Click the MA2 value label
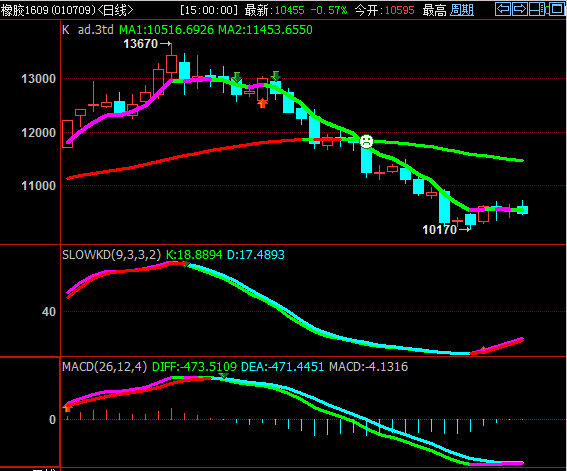The image size is (567, 471). (265, 30)
